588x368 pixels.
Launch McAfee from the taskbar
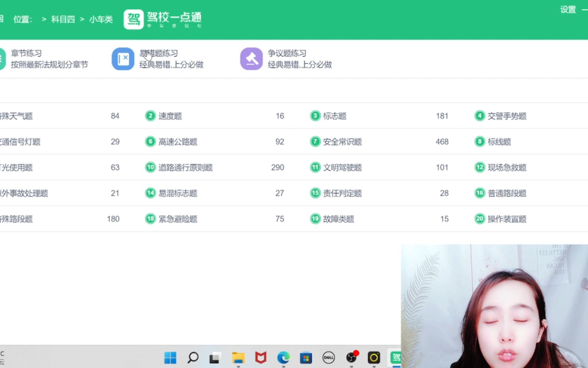pos(261,357)
